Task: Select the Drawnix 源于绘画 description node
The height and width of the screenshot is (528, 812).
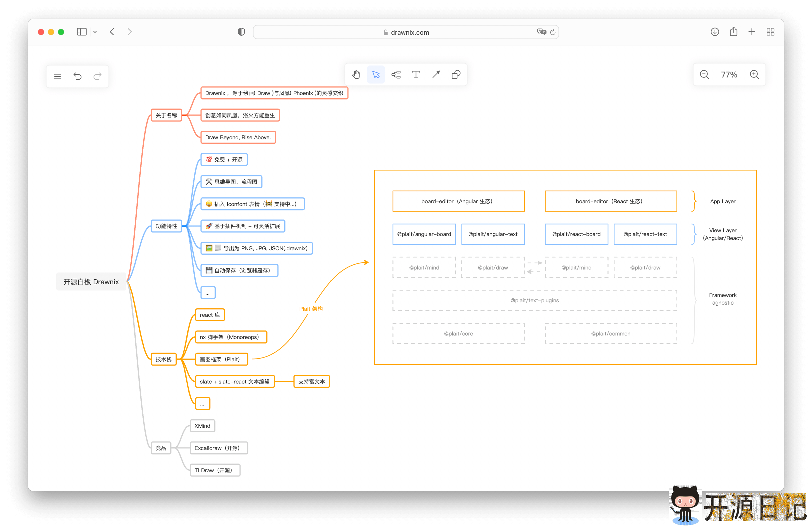Action: 274,93
